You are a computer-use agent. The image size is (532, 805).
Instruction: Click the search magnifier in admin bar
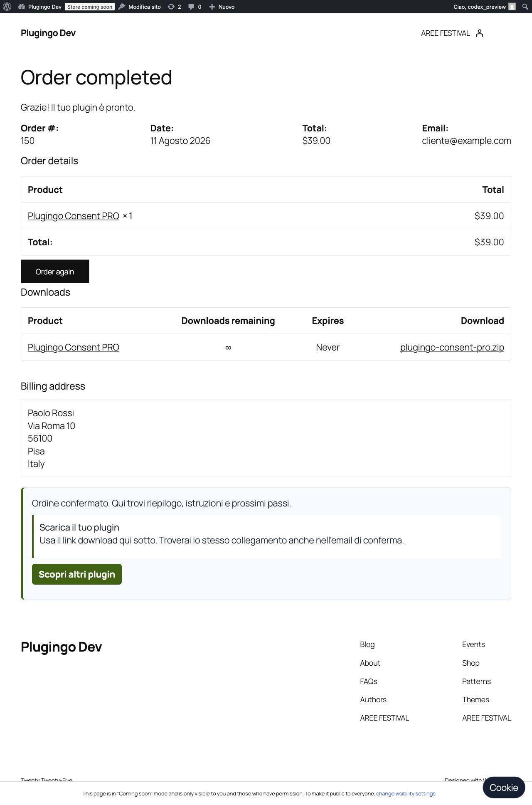coord(525,7)
